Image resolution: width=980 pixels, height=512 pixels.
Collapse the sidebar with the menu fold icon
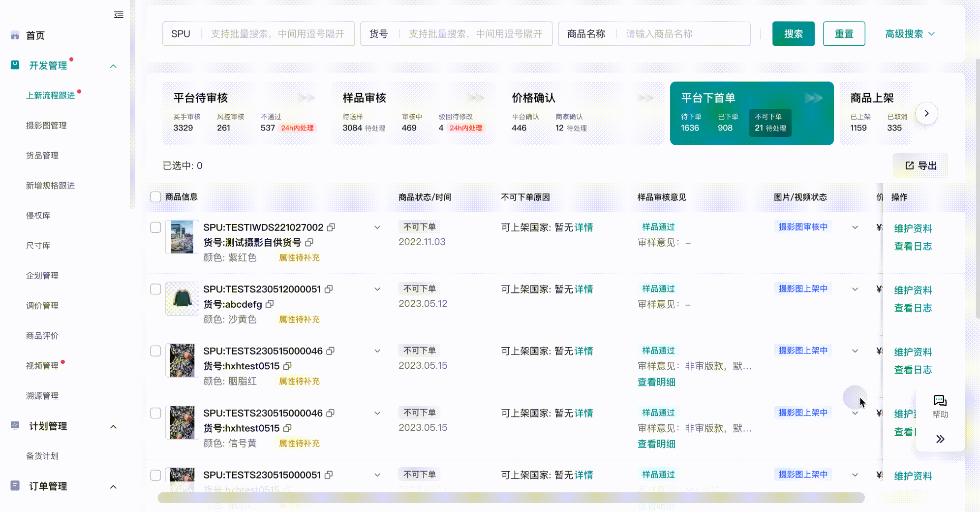click(119, 15)
